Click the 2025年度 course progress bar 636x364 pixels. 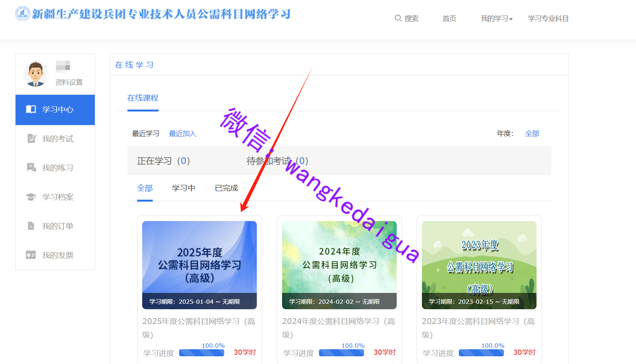point(201,353)
